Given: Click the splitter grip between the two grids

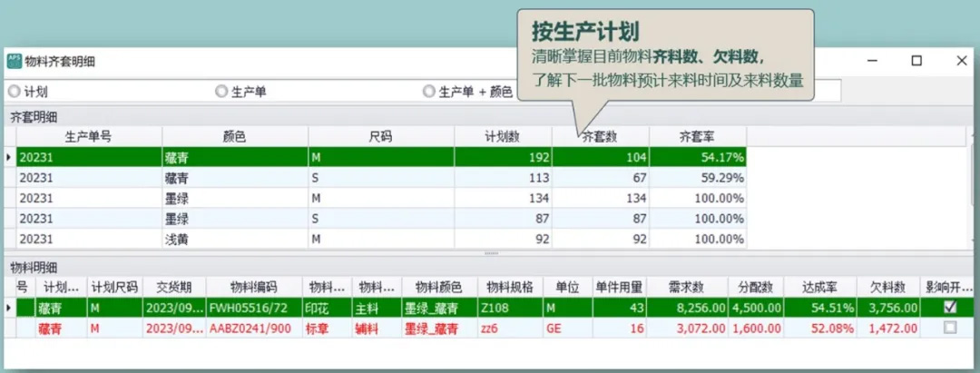Looking at the screenshot, I should pos(490,253).
